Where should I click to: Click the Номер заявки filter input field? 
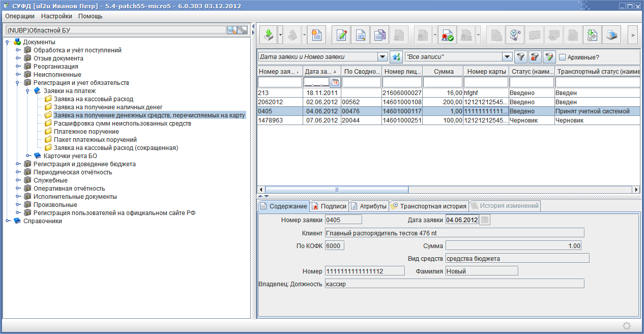[280, 82]
